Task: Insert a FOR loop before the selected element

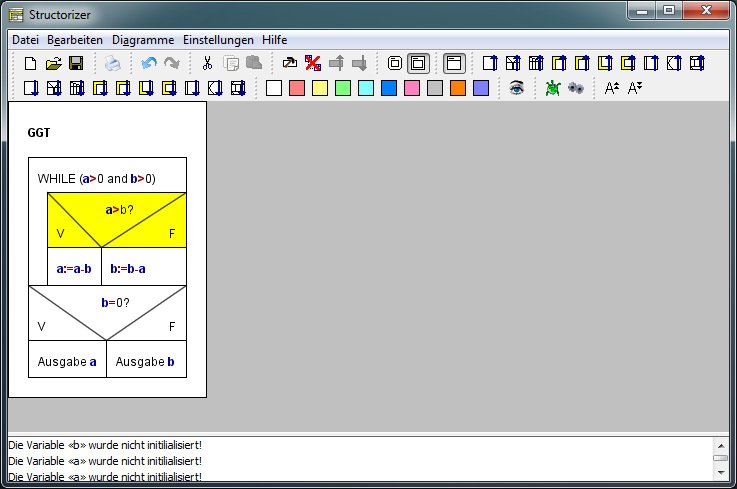Action: tap(559, 63)
